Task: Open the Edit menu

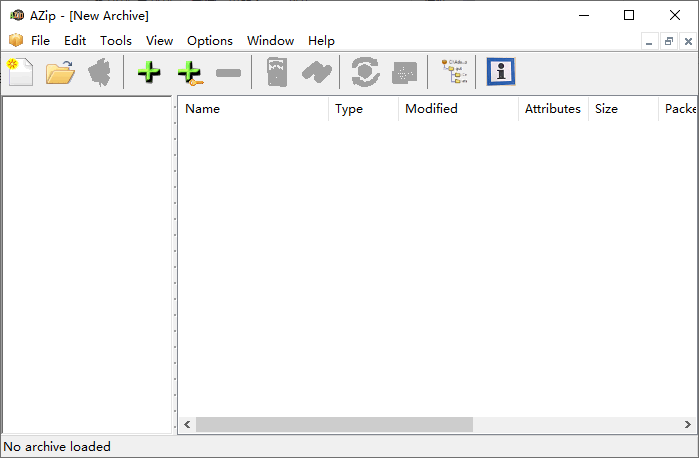Action: coord(75,41)
